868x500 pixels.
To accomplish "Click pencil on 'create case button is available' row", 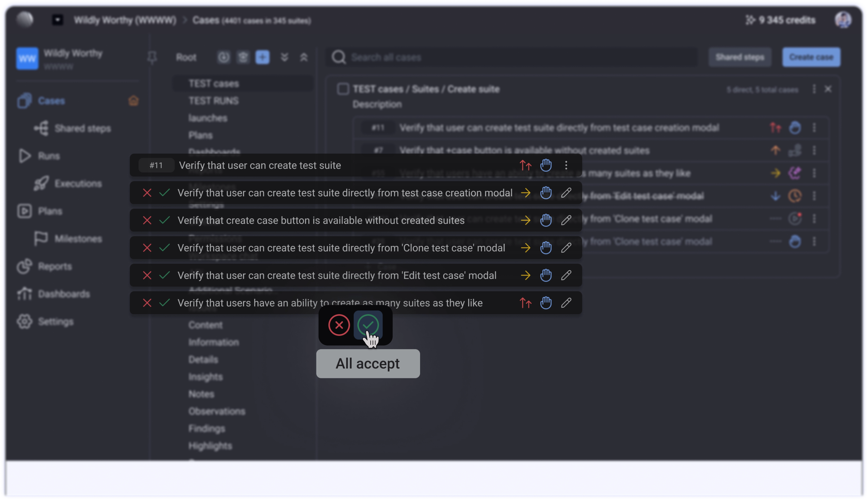I will pyautogui.click(x=566, y=220).
